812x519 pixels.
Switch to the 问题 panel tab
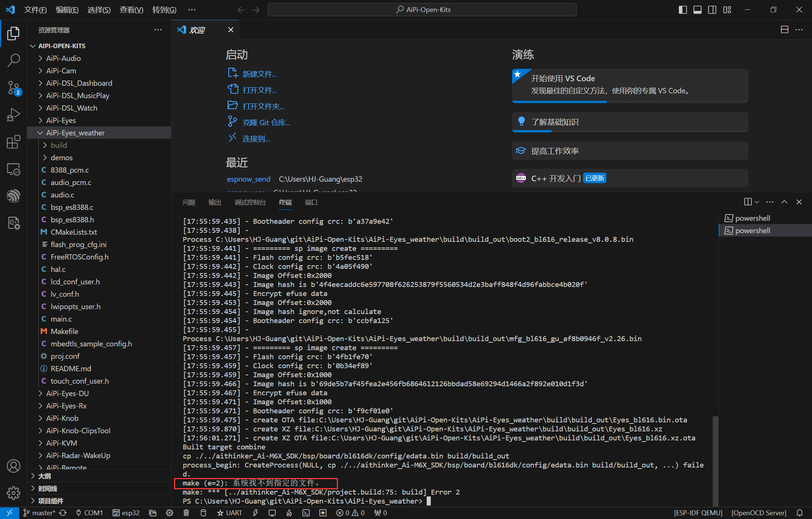(x=189, y=202)
